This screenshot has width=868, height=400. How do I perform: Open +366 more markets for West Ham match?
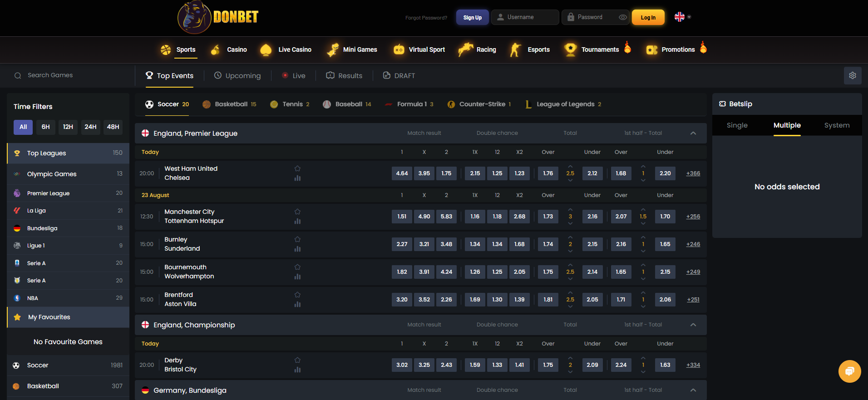[x=693, y=173]
